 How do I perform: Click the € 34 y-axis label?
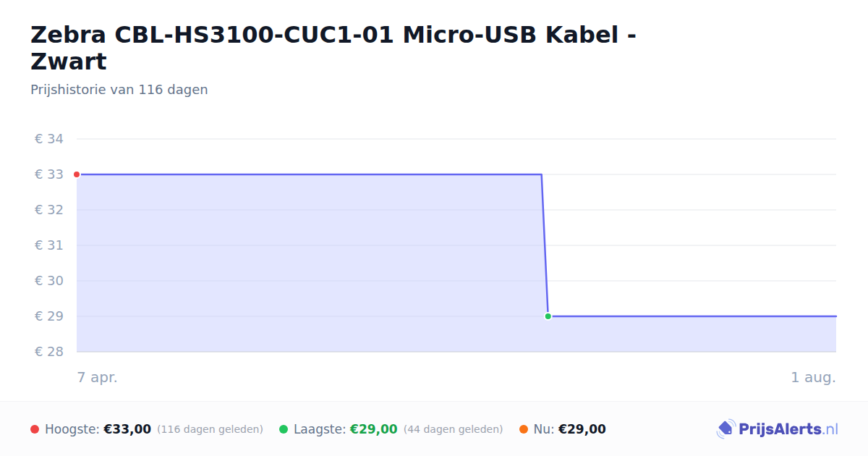pos(49,139)
